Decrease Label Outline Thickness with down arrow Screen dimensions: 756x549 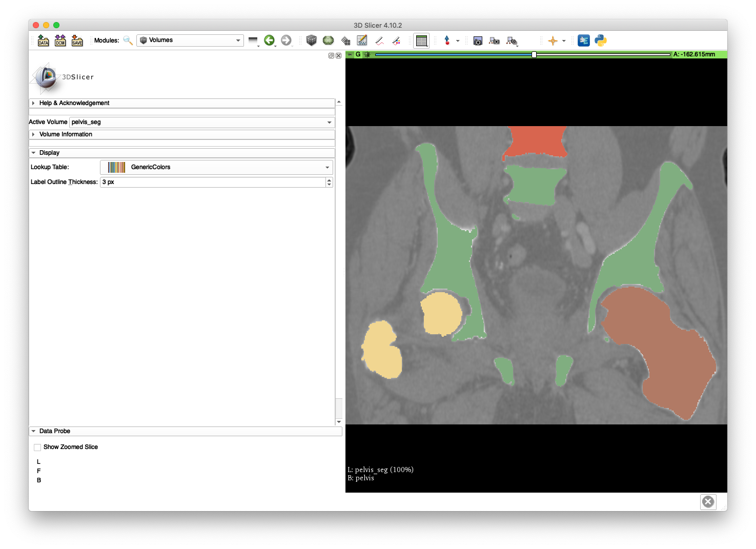[x=329, y=185]
